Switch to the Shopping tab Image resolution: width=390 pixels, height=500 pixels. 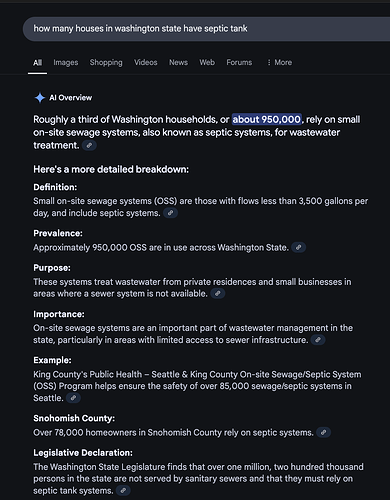coord(106,62)
